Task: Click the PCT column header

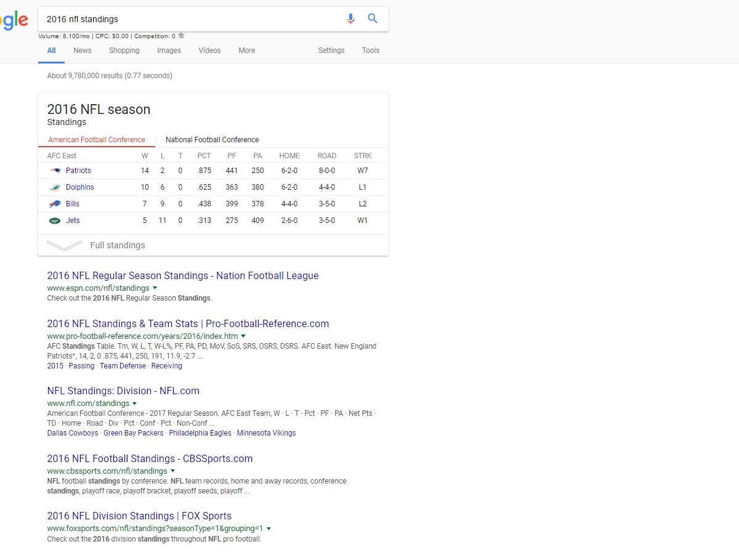Action: [204, 156]
